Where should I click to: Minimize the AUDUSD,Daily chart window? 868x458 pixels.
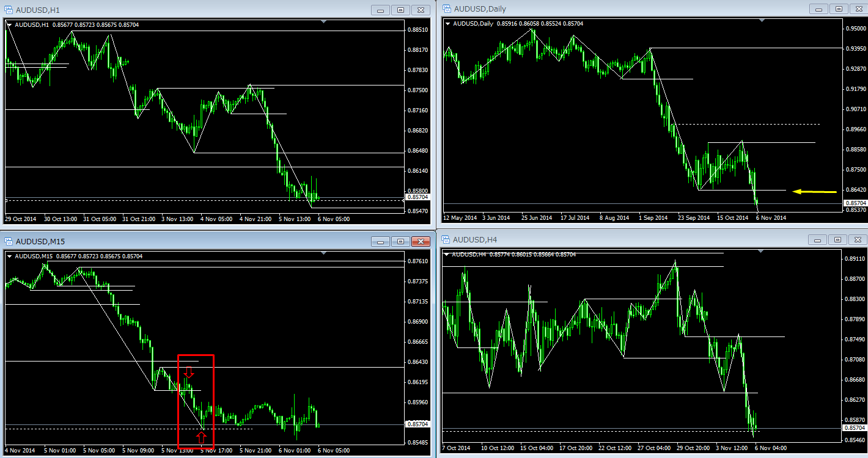(818, 9)
